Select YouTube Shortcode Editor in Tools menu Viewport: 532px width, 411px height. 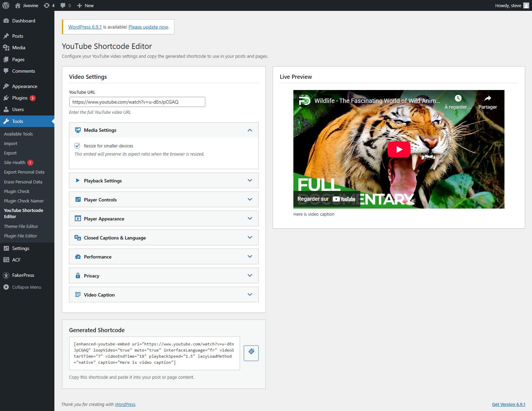23,213
